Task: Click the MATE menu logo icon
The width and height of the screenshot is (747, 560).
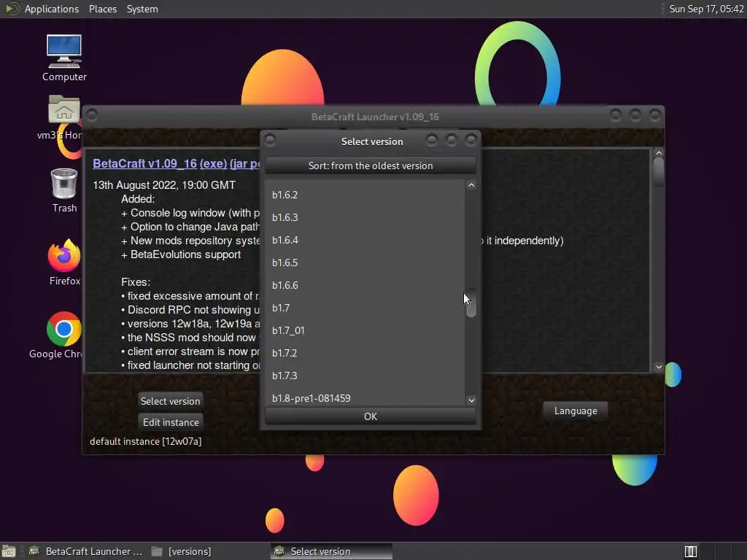Action: (12, 9)
